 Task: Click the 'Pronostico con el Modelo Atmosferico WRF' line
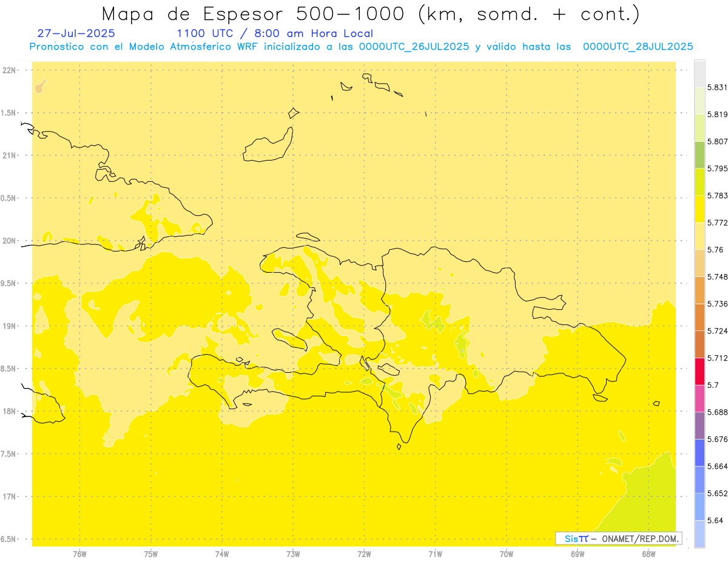click(361, 47)
